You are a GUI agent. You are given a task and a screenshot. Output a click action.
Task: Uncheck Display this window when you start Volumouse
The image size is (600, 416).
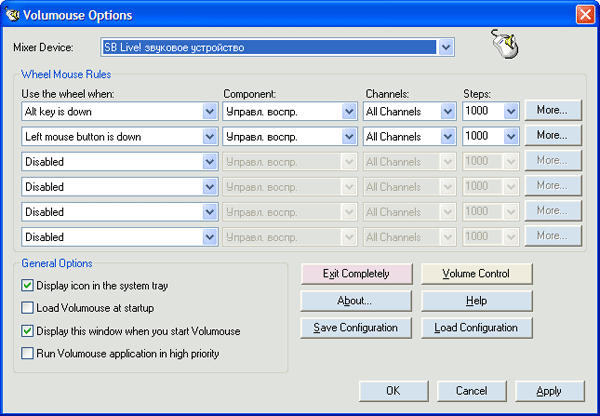pos(28,331)
